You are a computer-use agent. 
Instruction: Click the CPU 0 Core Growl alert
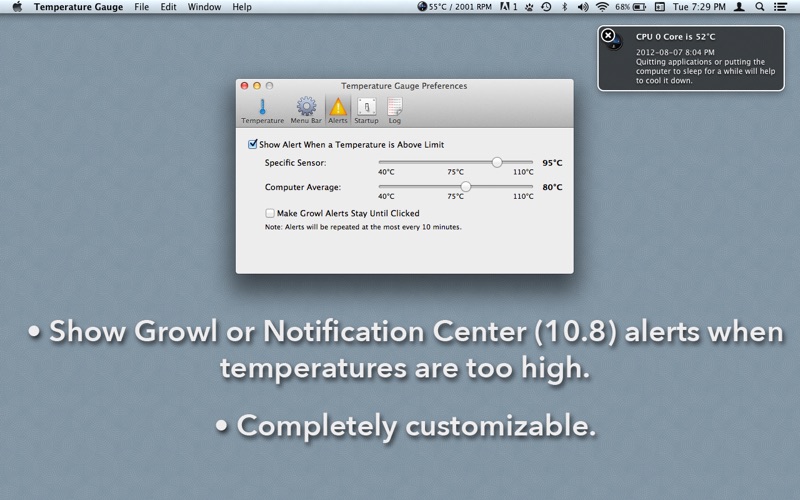tap(700, 60)
